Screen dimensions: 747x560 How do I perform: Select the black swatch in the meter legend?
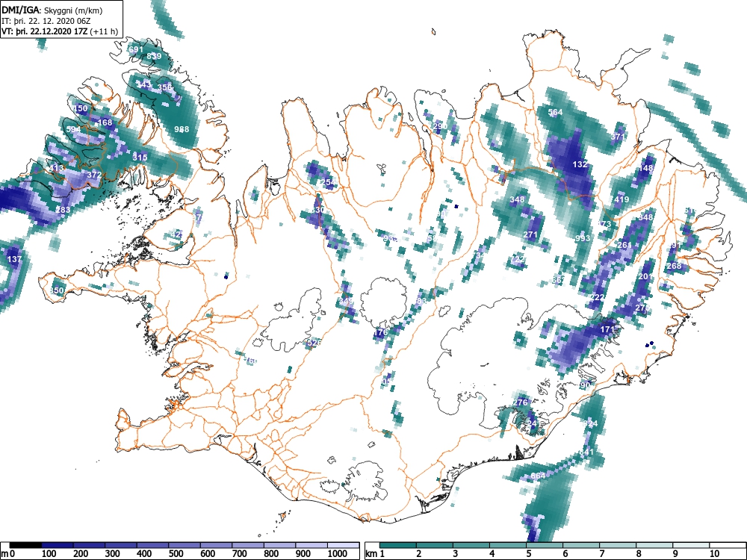tap(25, 545)
